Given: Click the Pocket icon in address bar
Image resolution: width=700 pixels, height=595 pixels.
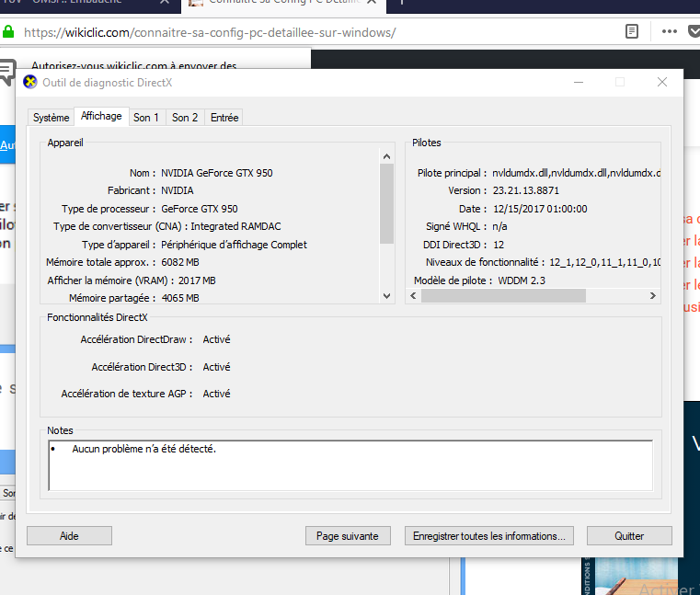Looking at the screenshot, I should tap(694, 31).
